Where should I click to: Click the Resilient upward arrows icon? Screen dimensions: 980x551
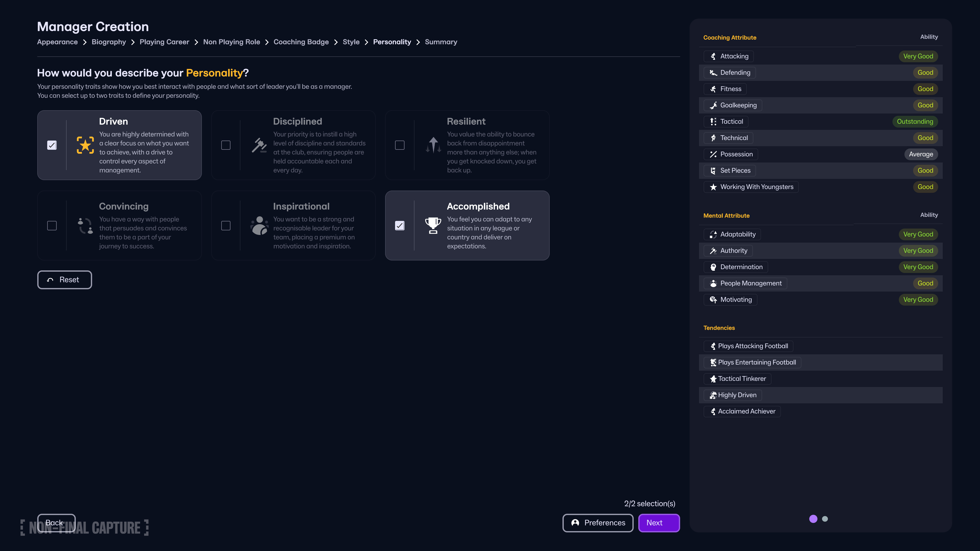click(433, 145)
